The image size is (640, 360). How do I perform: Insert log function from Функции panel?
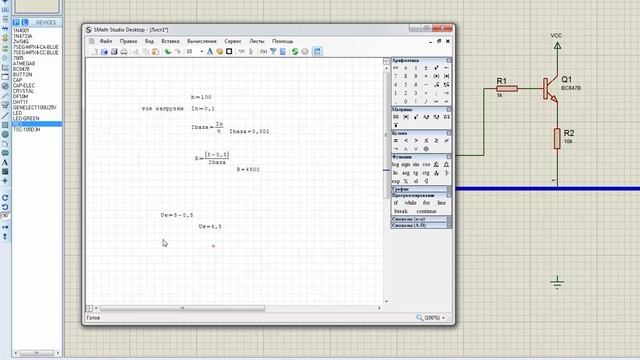tap(396, 164)
